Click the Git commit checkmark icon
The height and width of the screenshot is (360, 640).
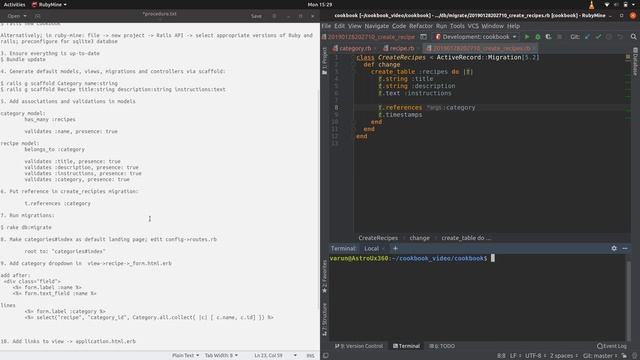(598, 37)
